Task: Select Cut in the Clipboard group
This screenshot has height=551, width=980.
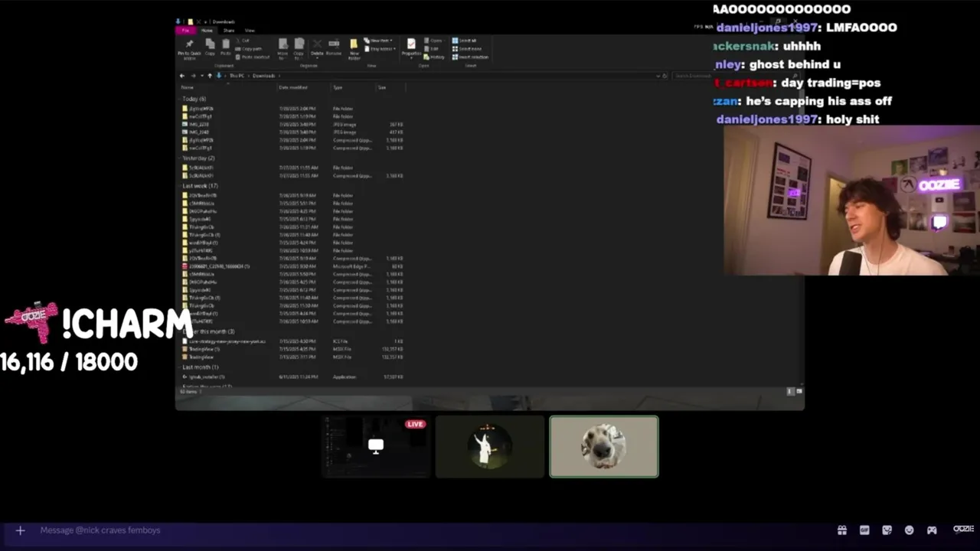Action: pyautogui.click(x=243, y=41)
